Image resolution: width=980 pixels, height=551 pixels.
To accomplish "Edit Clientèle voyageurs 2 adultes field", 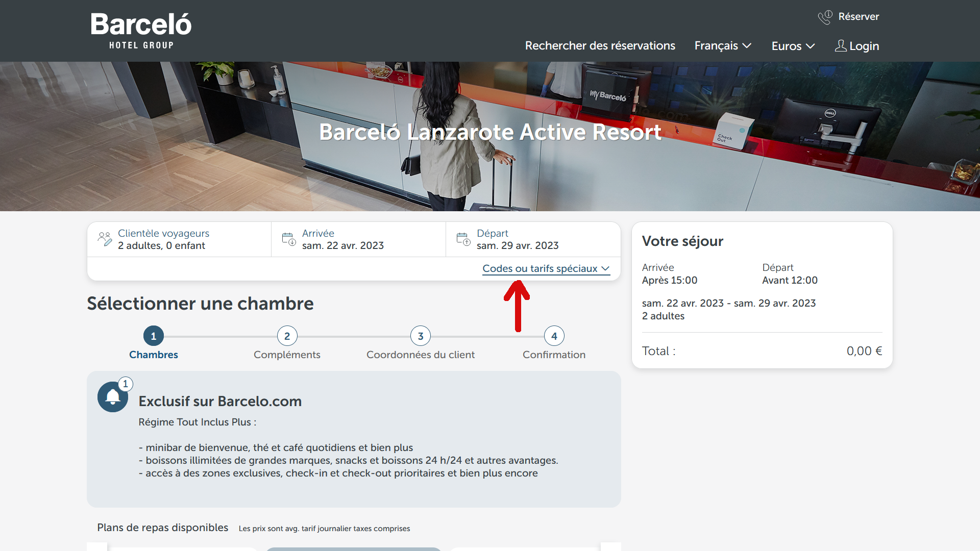I will pos(179,239).
